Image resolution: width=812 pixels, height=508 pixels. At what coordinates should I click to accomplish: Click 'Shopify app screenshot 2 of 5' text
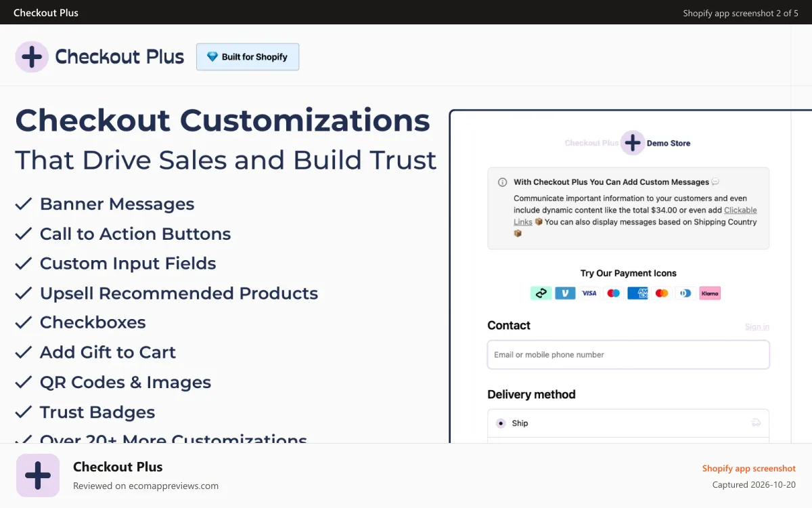point(740,13)
